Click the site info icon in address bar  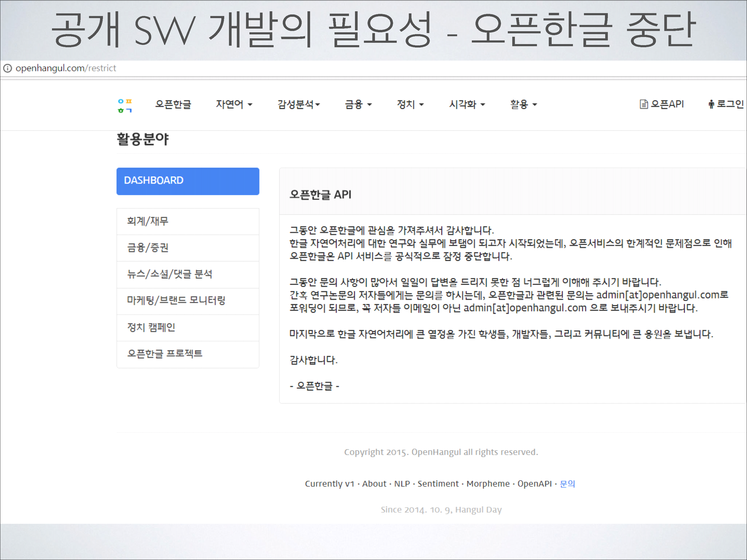pos(7,68)
